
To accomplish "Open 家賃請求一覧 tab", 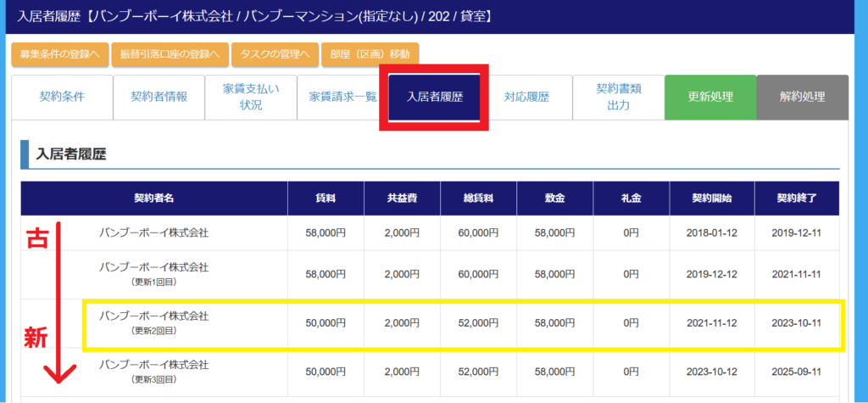I will pos(342,97).
